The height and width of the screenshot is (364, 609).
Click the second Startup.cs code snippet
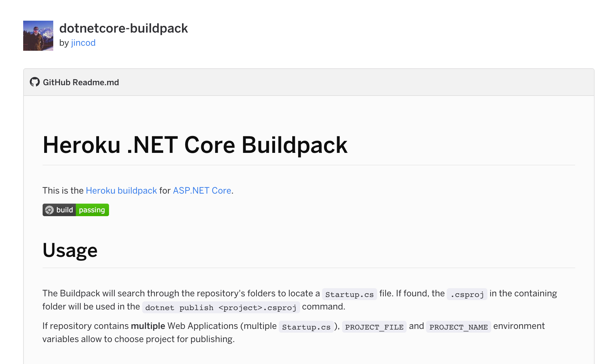pyautogui.click(x=306, y=327)
